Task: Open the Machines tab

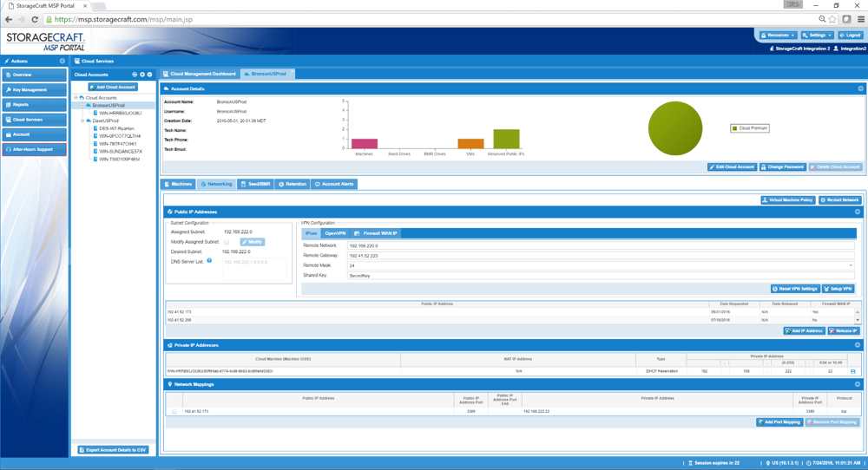Action: coord(178,184)
